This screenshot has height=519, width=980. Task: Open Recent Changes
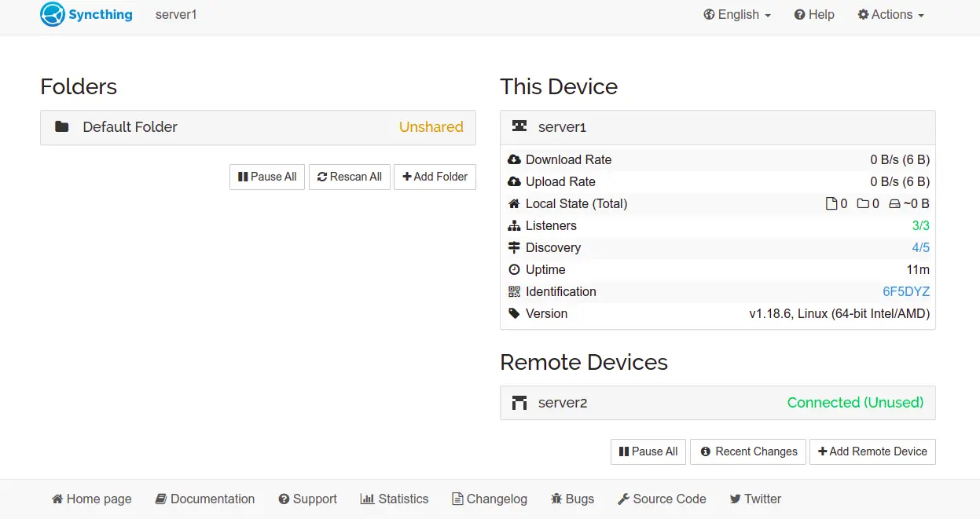point(748,451)
